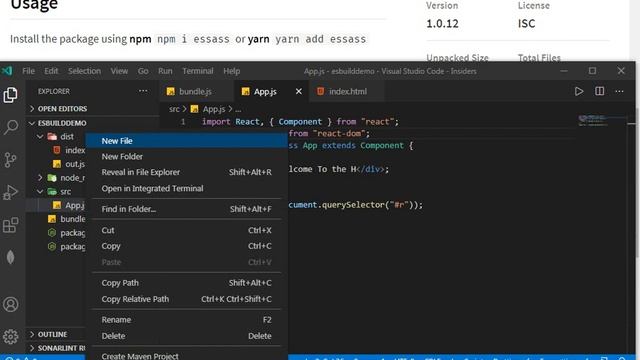This screenshot has width=640, height=360.
Task: Open the Accounts icon in activity bar
Action: point(11,304)
